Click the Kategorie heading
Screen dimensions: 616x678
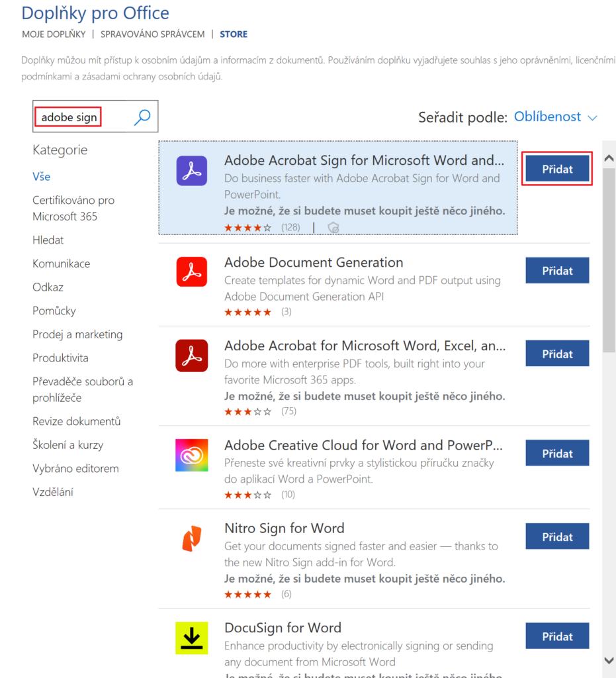pos(60,150)
